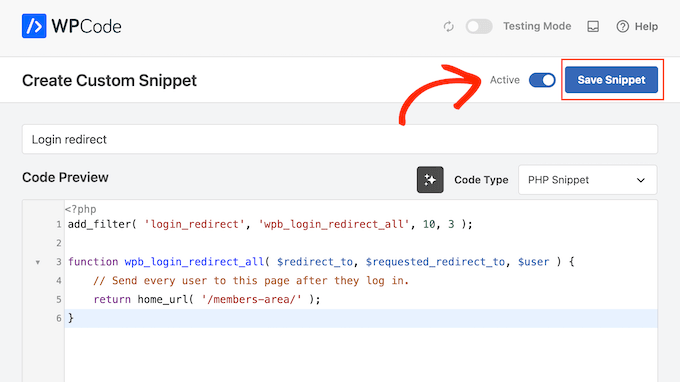Click the refresh arrows icon near Testing Mode
Viewport: 680px width, 382px height.
(x=448, y=26)
